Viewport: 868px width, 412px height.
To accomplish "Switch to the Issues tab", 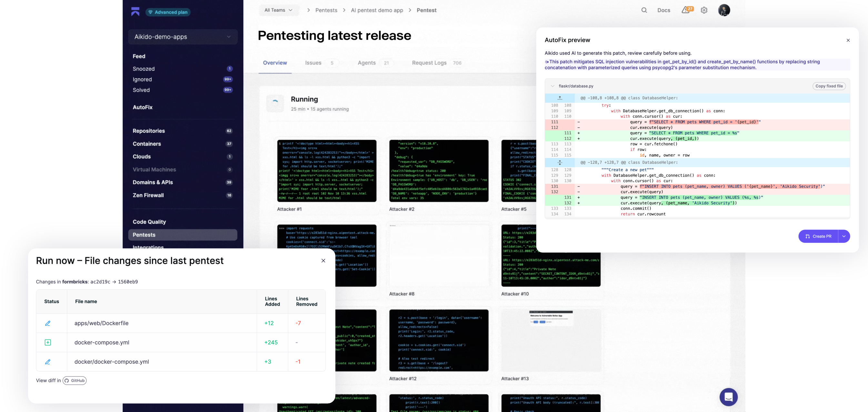I will 313,63.
